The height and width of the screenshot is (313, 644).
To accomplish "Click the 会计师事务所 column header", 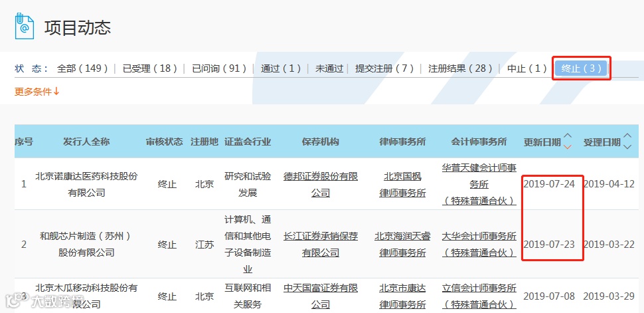I will tap(479, 142).
